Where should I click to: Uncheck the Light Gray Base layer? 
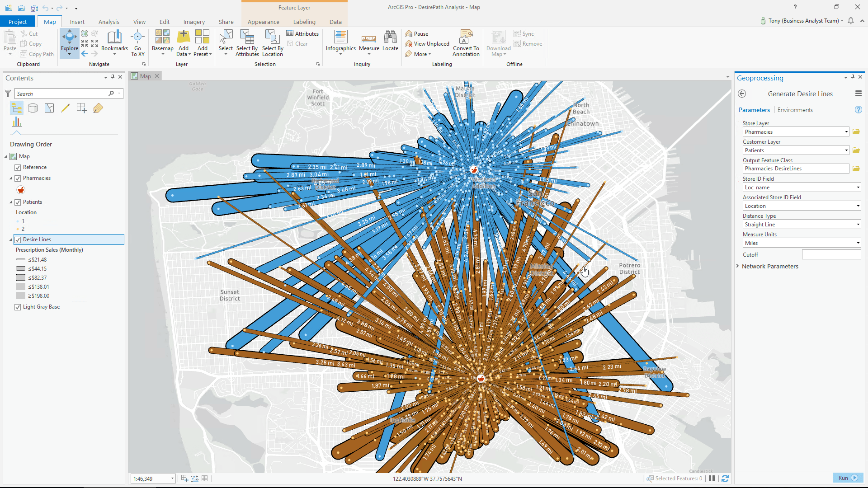click(18, 307)
